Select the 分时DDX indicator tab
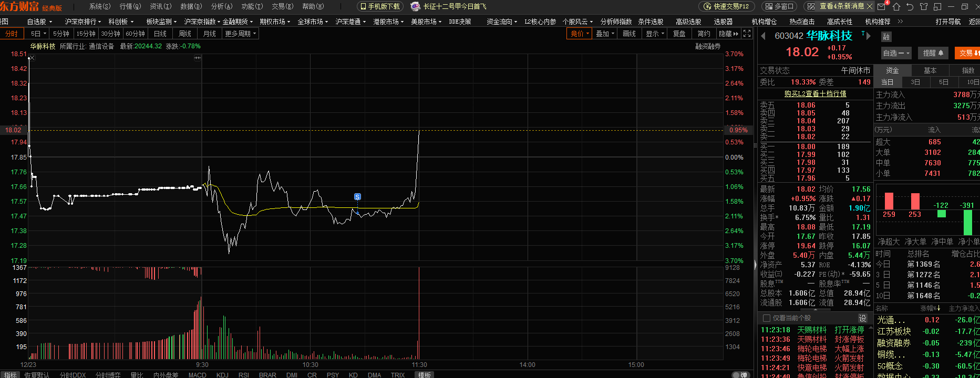 pyautogui.click(x=73, y=375)
